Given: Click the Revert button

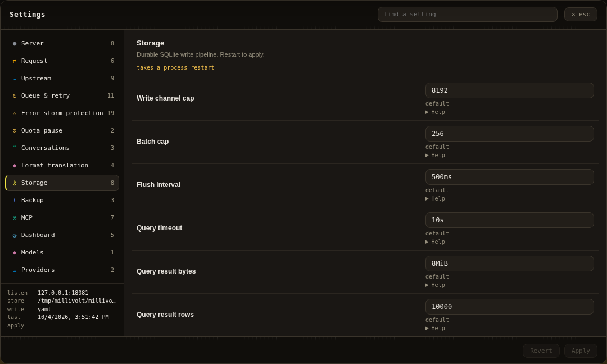Looking at the screenshot, I should pyautogui.click(x=541, y=351).
